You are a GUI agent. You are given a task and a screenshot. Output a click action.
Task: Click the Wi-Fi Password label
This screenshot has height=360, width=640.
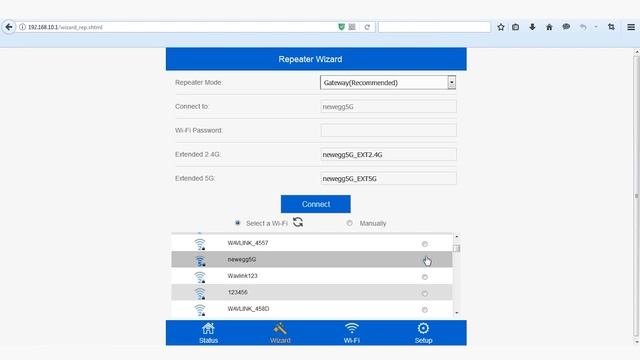pyautogui.click(x=199, y=131)
